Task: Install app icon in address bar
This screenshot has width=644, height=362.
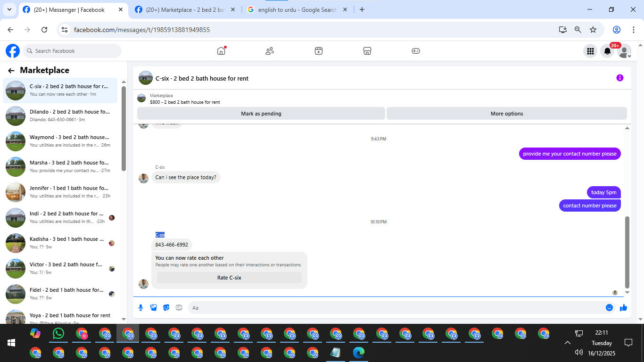Action: tap(563, 30)
